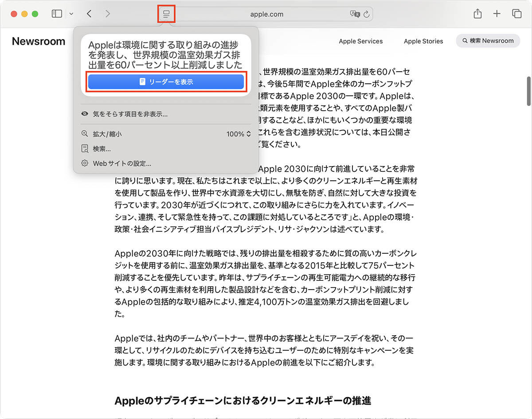Click paragraph starting Appleでは、社内のチームやパートナー
The image size is (532, 419).
[x=264, y=350]
